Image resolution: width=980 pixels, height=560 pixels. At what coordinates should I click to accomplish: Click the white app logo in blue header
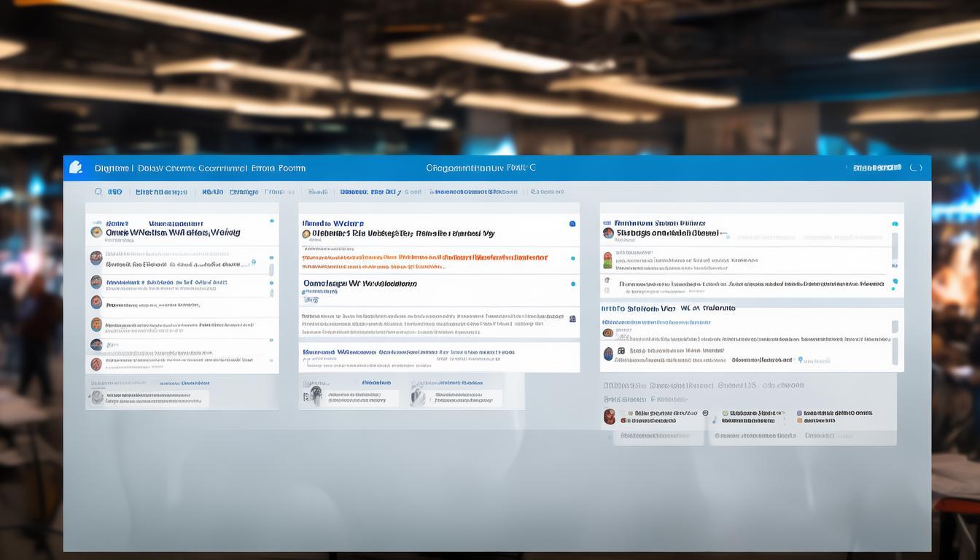(x=75, y=168)
